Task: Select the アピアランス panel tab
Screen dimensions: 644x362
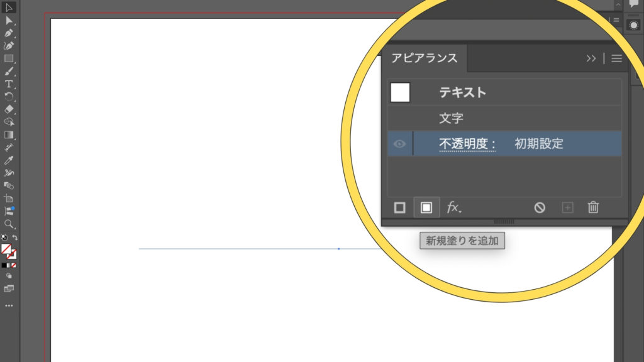Action: (x=425, y=58)
